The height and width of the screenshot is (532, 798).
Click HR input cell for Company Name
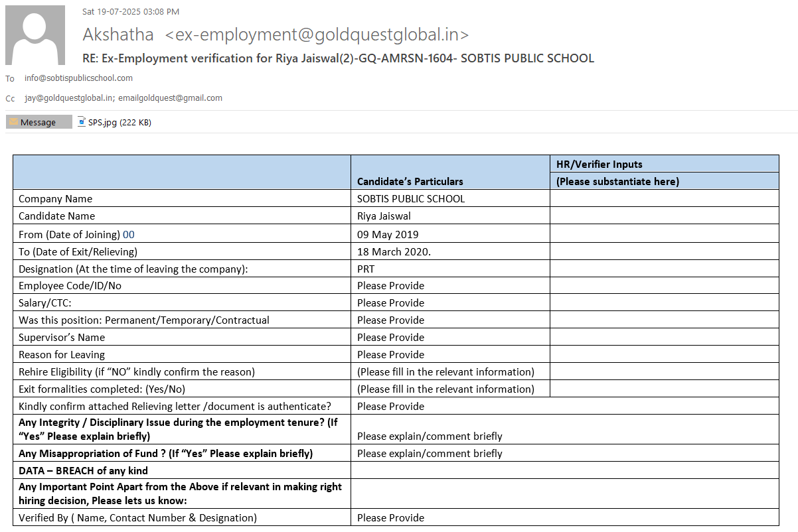click(663, 198)
